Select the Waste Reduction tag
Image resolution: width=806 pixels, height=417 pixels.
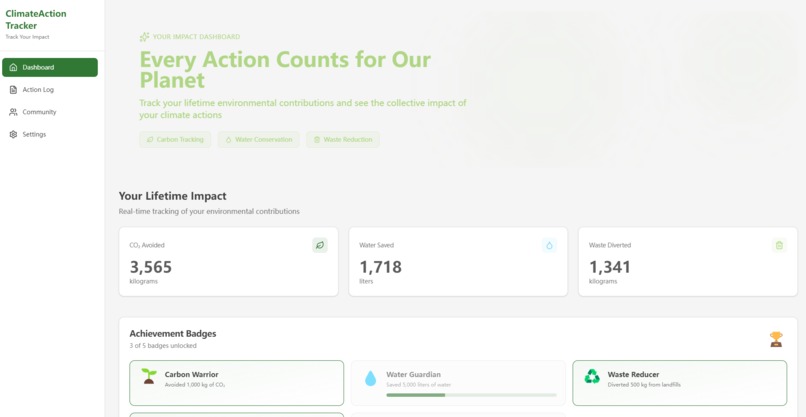tap(343, 139)
